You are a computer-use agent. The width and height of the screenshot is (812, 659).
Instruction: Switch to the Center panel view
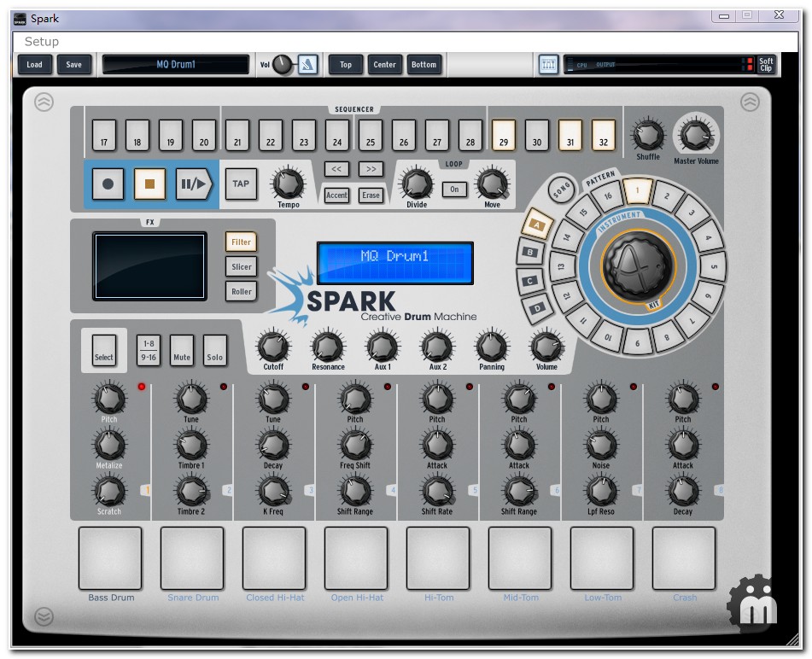pos(384,65)
